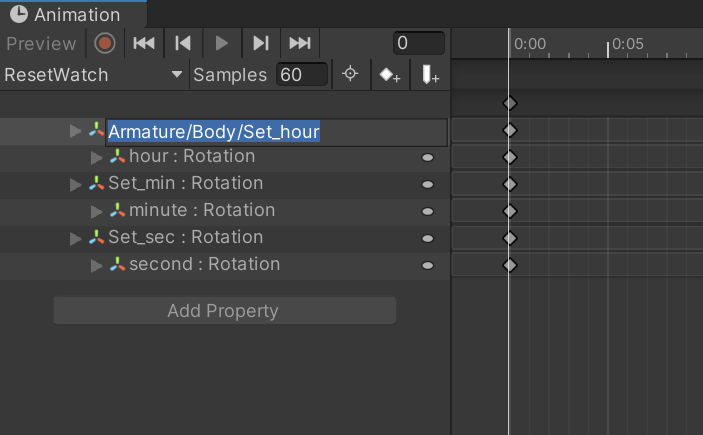Select the minute : Rotation row

pos(225,211)
